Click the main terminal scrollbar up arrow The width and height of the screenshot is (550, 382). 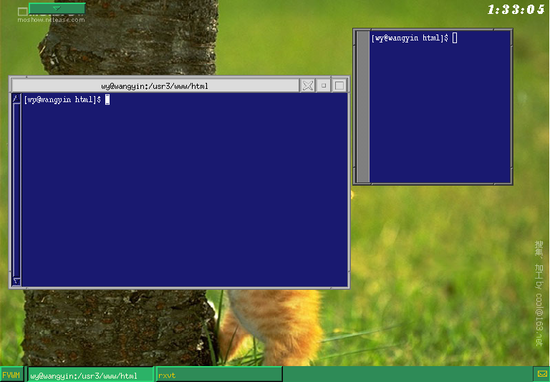16,99
